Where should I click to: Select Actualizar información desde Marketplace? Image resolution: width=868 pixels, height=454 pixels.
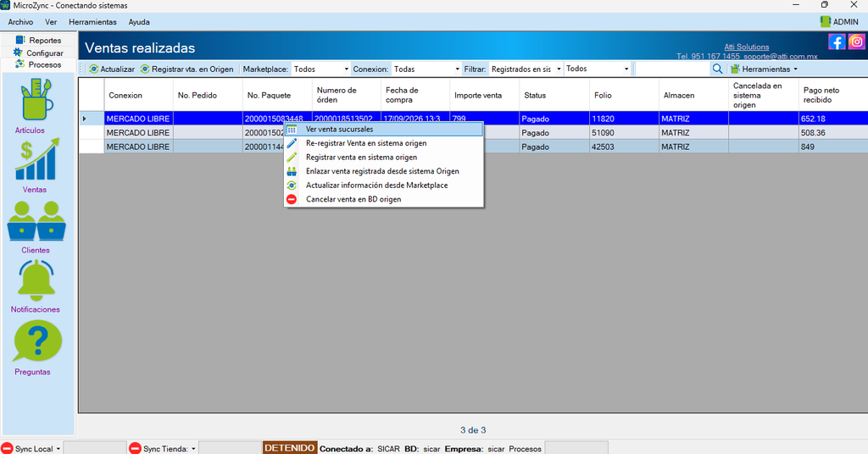click(x=384, y=185)
